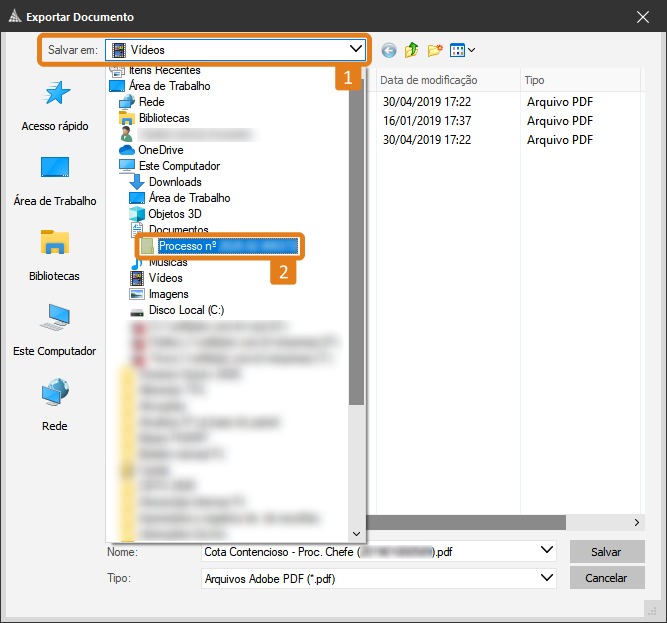Click the Salvar button

[606, 552]
